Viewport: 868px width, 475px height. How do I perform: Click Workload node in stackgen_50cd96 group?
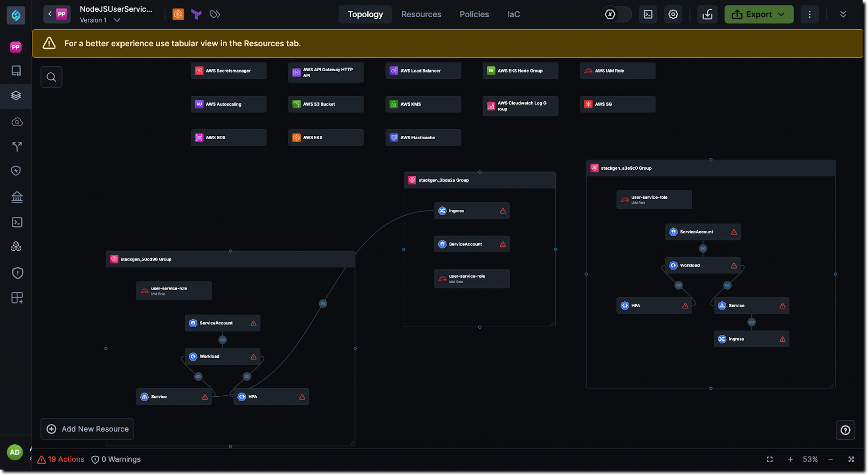click(x=223, y=356)
